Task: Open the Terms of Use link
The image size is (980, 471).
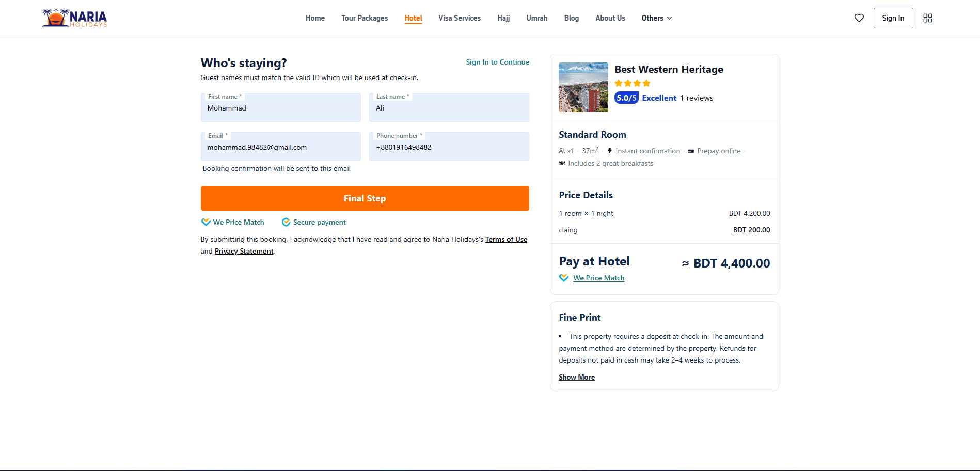Action: (506, 239)
